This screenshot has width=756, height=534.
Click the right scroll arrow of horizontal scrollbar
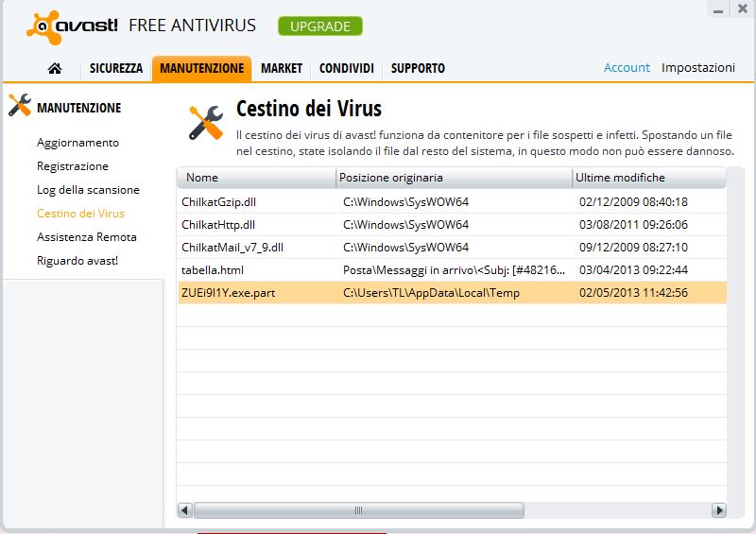[719, 509]
